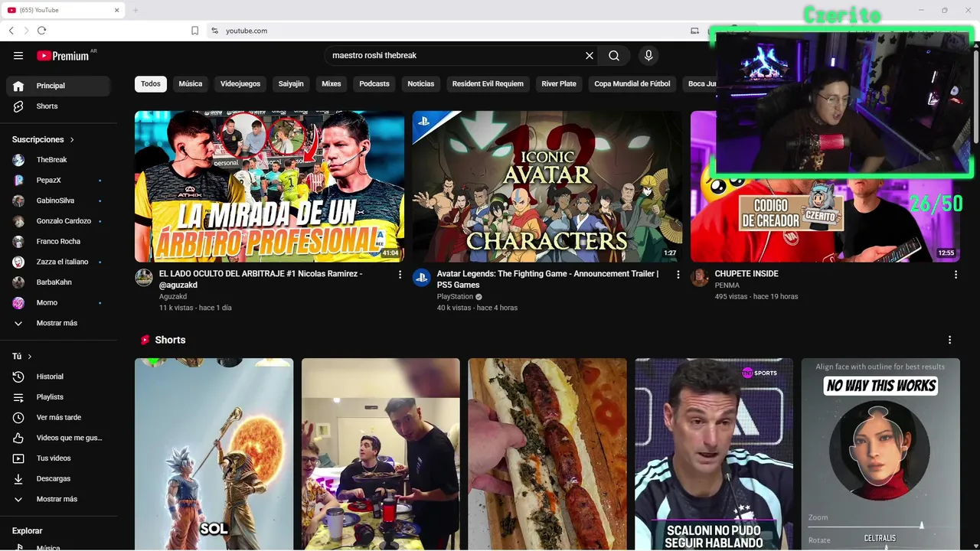Open GabinoSilva subscription channel

click(x=58, y=201)
